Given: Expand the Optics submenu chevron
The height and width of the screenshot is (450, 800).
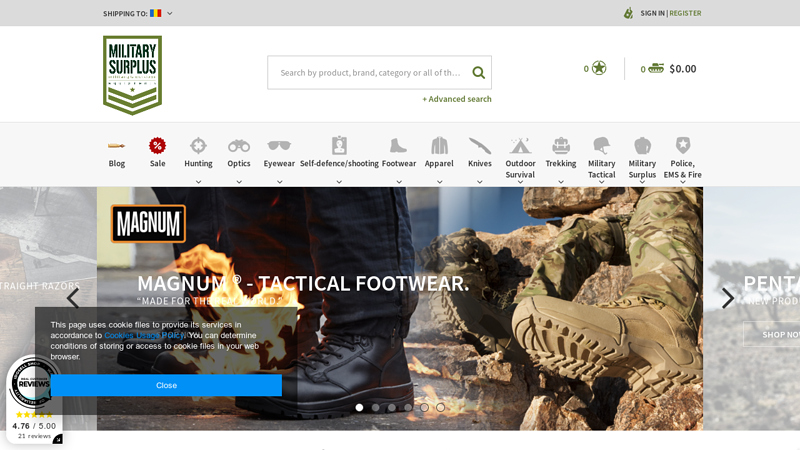Looking at the screenshot, I should click(239, 182).
